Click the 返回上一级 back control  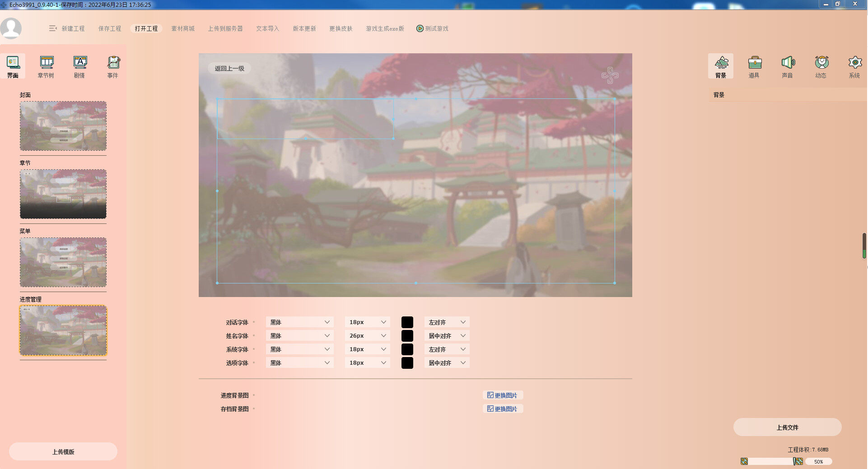229,68
